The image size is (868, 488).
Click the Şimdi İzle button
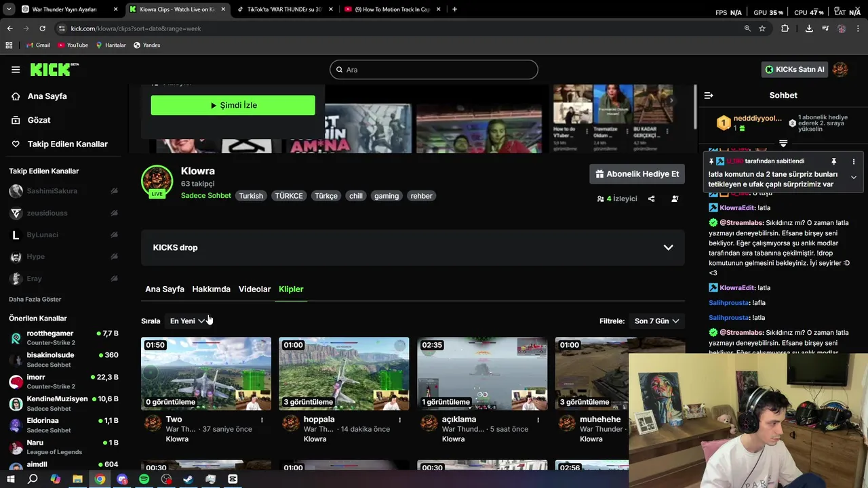click(x=233, y=105)
